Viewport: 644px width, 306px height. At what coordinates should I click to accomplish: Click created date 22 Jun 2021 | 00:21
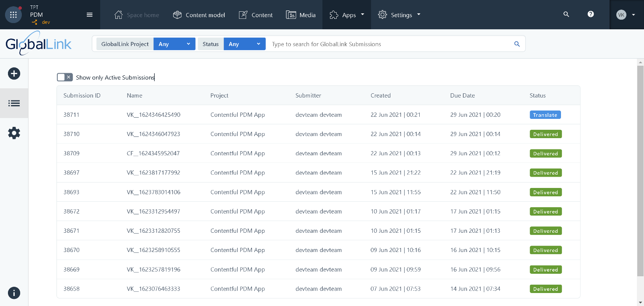click(396, 115)
